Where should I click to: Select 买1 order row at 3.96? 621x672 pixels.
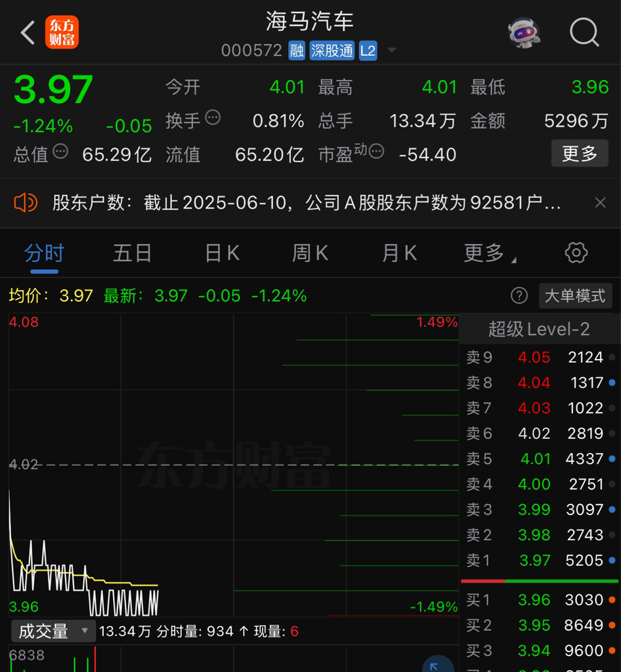[x=540, y=600]
